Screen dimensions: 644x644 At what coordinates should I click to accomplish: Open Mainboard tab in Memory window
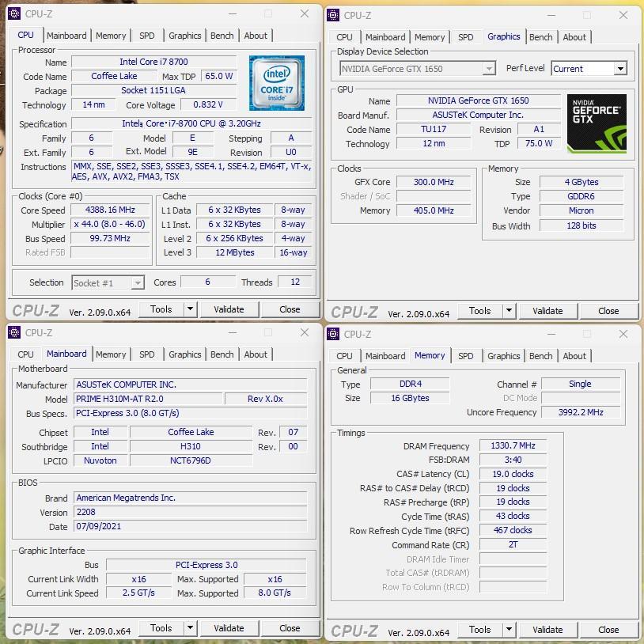pos(385,356)
